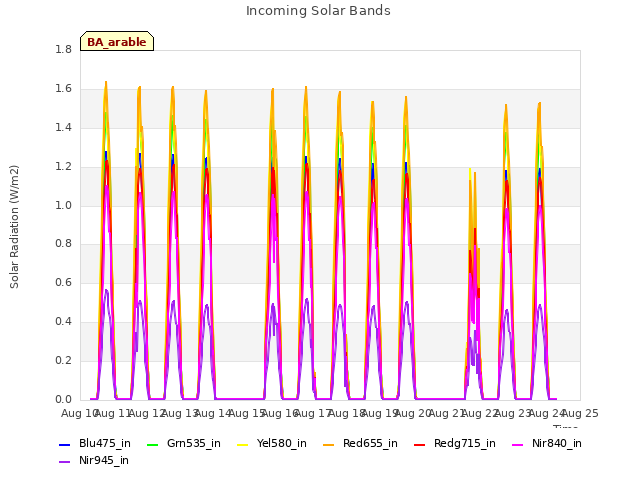This screenshot has height=480, width=640.
Task: Click the 0.0 y-axis tick label
Action: tap(63, 400)
